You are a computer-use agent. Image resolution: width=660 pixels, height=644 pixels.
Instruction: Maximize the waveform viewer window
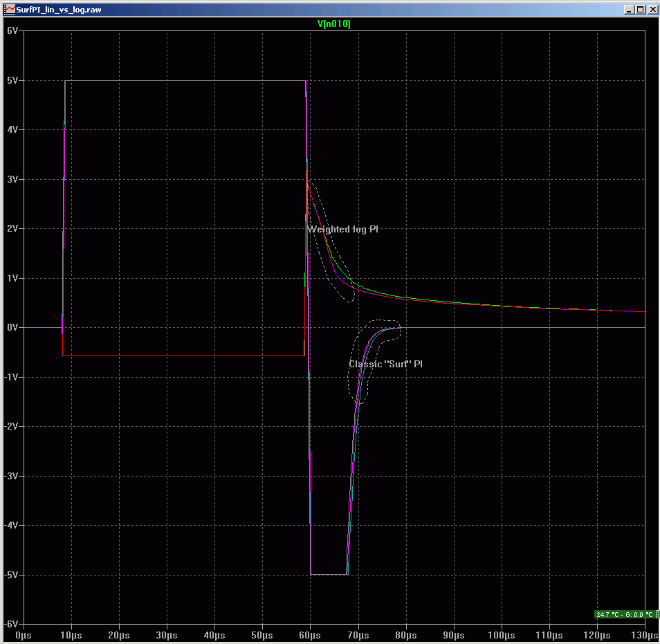pos(640,10)
